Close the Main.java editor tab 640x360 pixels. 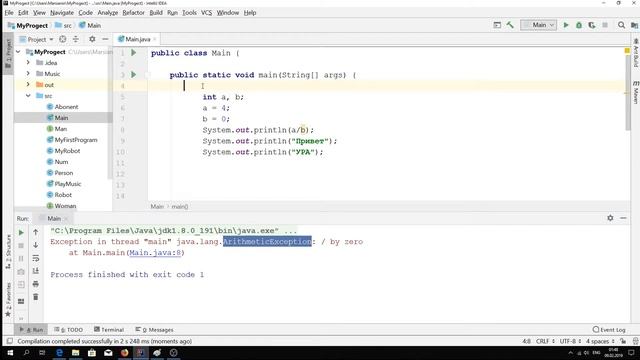(x=155, y=39)
